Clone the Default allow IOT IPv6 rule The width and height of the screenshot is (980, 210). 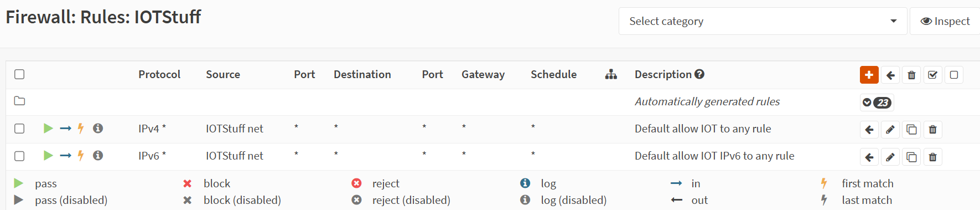pos(911,157)
